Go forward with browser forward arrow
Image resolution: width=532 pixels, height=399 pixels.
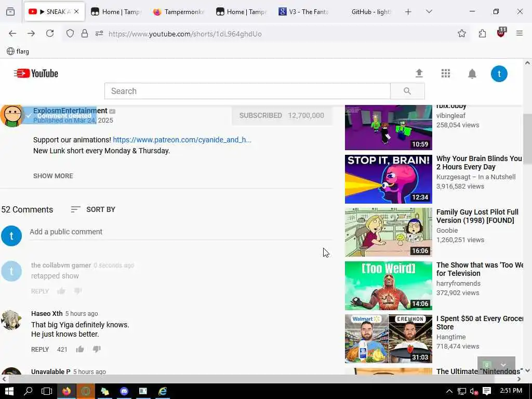pos(31,33)
